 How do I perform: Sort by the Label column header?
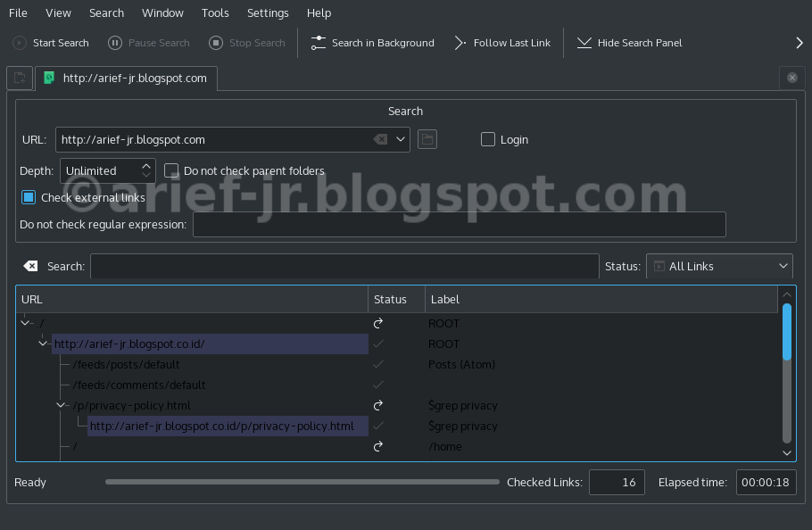[601, 299]
